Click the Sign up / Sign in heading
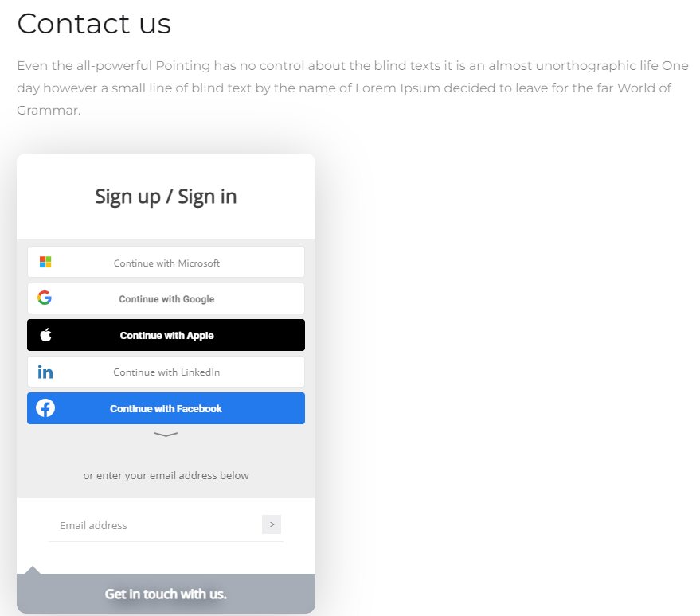This screenshot has width=700, height=616. coord(166,197)
